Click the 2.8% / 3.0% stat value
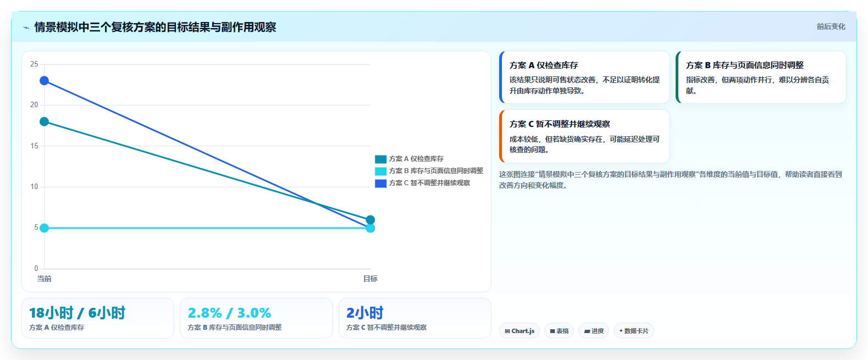The width and height of the screenshot is (868, 360). pyautogui.click(x=229, y=313)
